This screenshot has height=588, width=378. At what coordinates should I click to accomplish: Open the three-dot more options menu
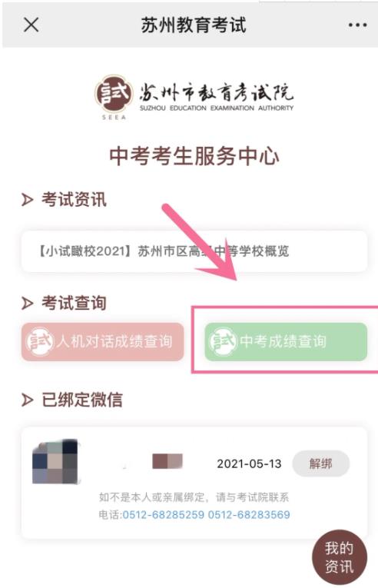pos(357,25)
